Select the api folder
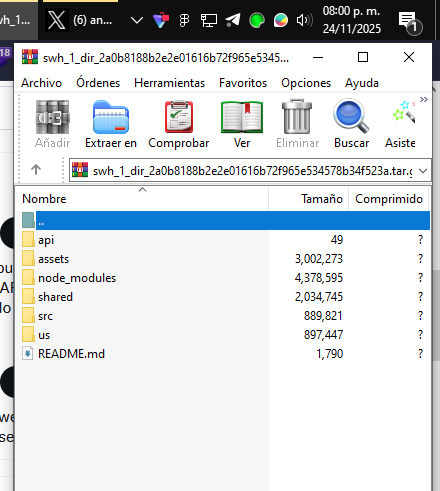The image size is (440, 491). point(46,240)
